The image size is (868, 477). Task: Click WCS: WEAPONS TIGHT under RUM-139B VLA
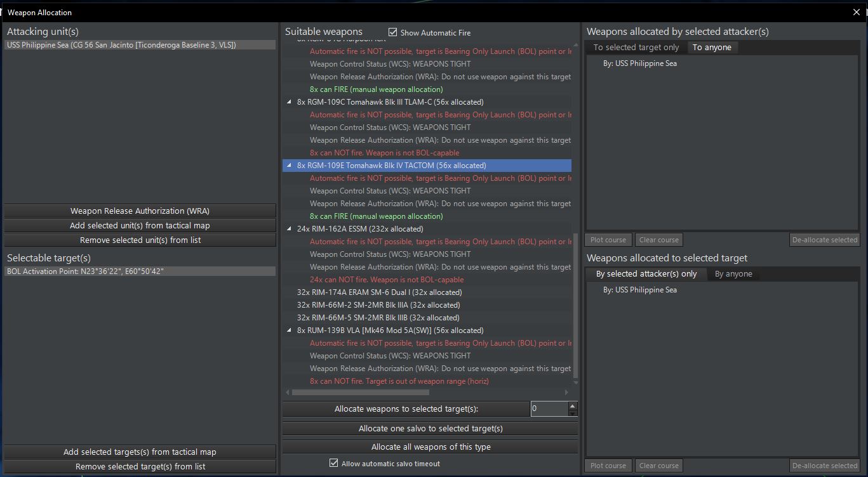pos(390,356)
